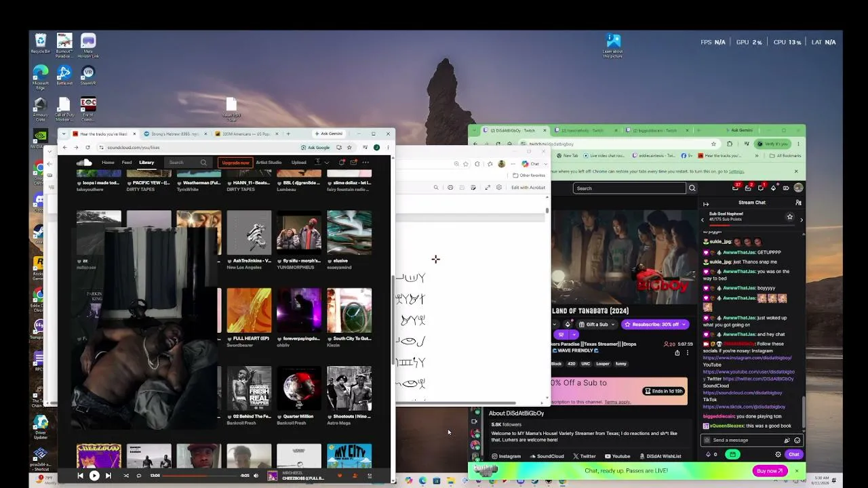Viewport: 868px width, 488px height.
Task: Open SoundCloud more options ellipsis
Action: click(x=366, y=163)
